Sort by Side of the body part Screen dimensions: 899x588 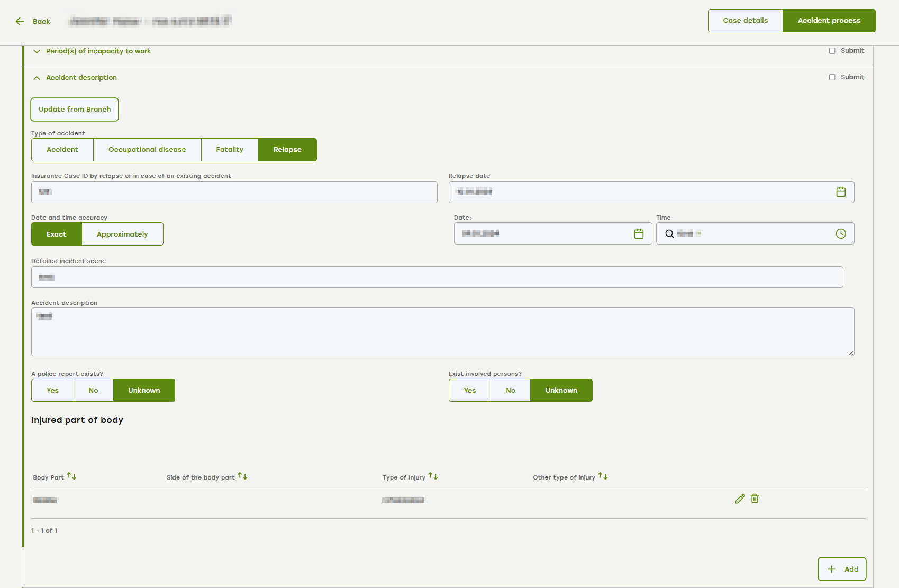pos(242,476)
